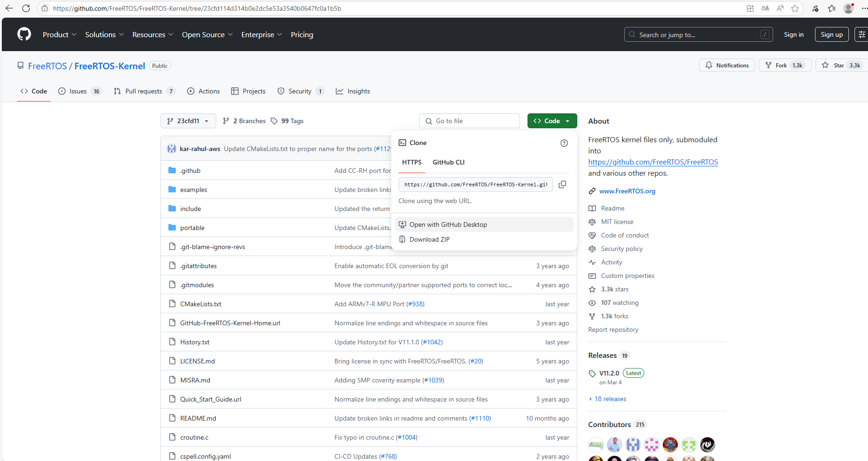Click the tag icon next to 99 Tags
Screen dimensions: 868x461
point(274,121)
